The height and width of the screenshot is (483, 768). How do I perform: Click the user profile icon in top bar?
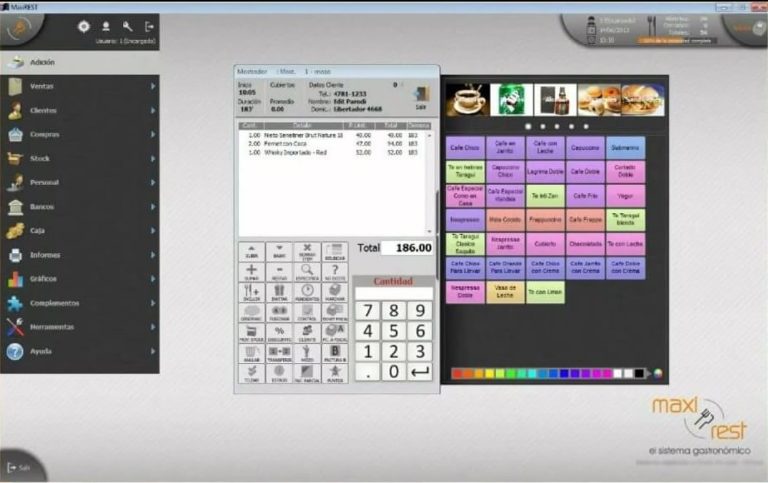click(x=106, y=26)
